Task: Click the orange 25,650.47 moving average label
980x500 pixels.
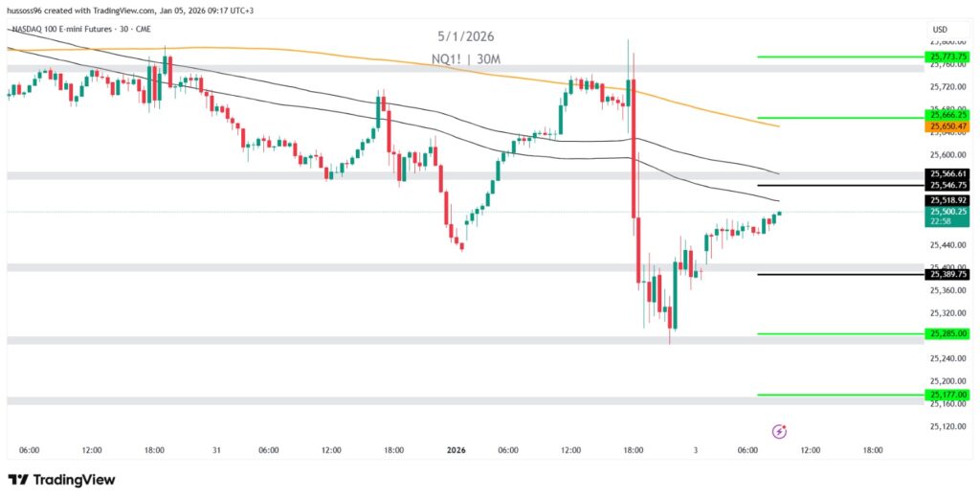Action: 947,126
